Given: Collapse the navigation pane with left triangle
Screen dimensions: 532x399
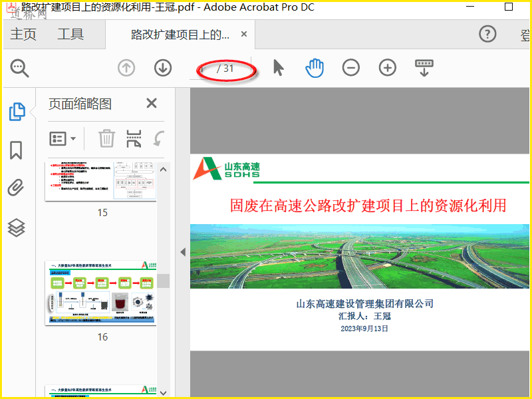Looking at the screenshot, I should tap(183, 252).
